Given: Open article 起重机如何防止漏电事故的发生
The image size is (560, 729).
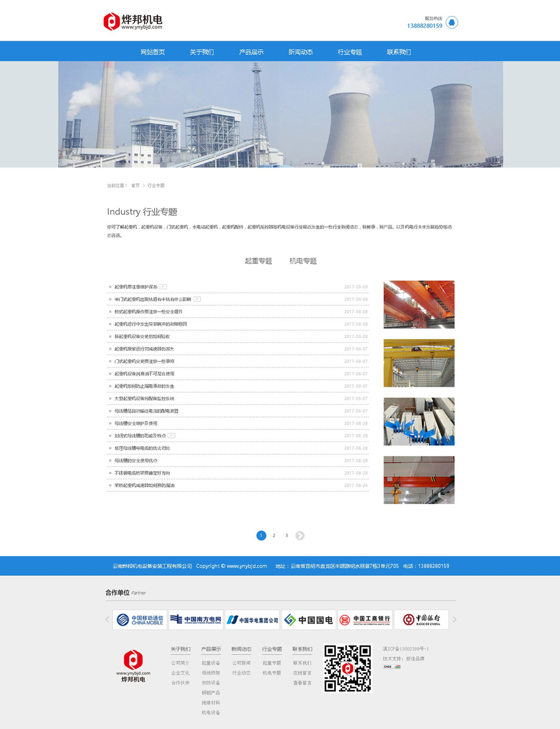Looking at the screenshot, I should 144,386.
